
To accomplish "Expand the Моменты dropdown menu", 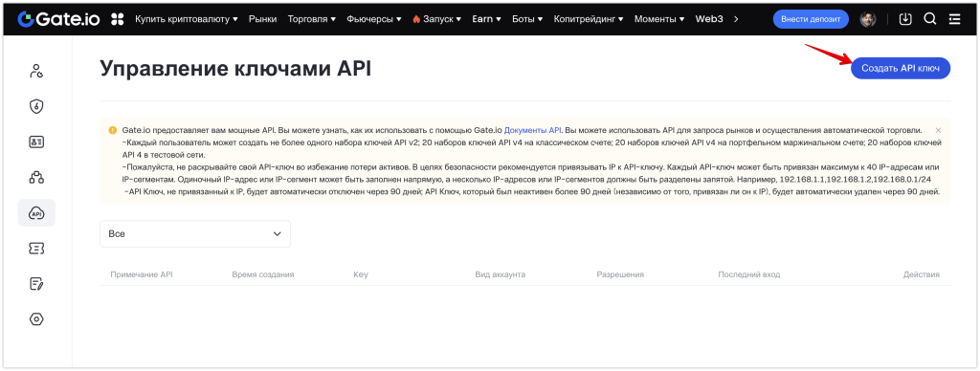I will [x=659, y=19].
